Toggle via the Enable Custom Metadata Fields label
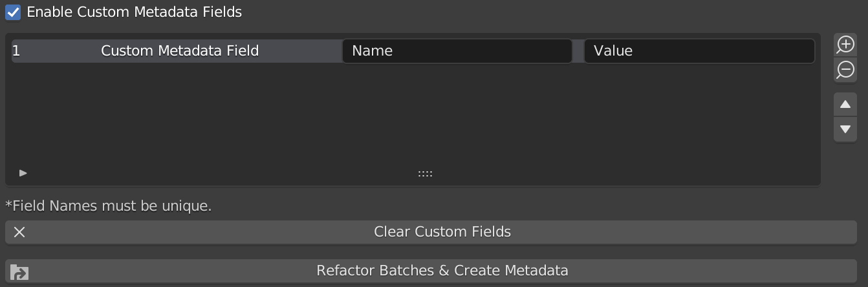 tap(134, 12)
